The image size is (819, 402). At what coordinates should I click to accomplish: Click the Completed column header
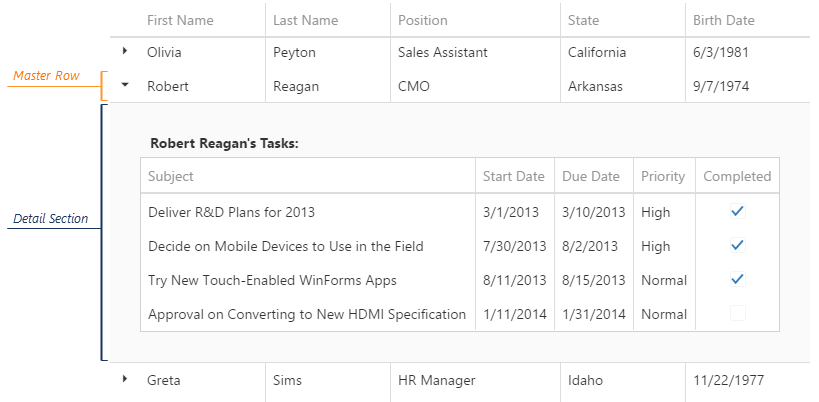pos(737,176)
